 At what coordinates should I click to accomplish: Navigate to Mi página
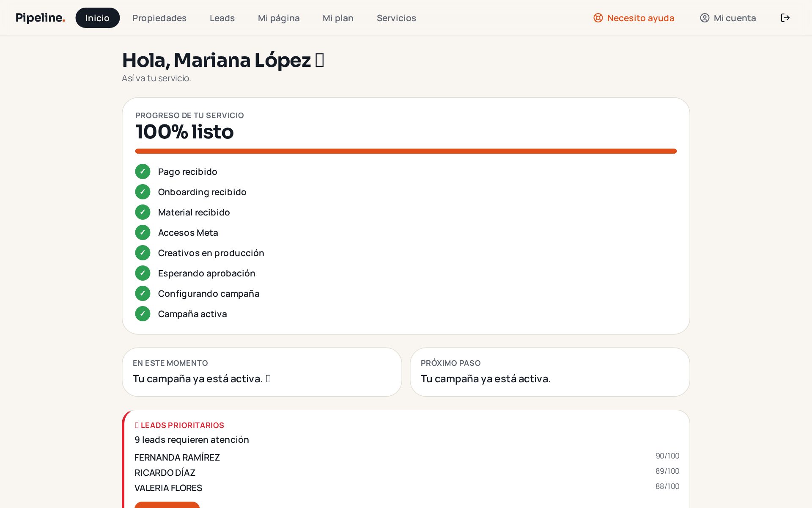[279, 18]
